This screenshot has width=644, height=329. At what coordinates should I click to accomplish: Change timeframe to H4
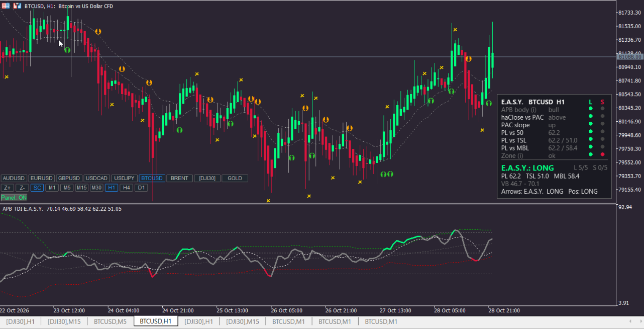click(x=126, y=188)
